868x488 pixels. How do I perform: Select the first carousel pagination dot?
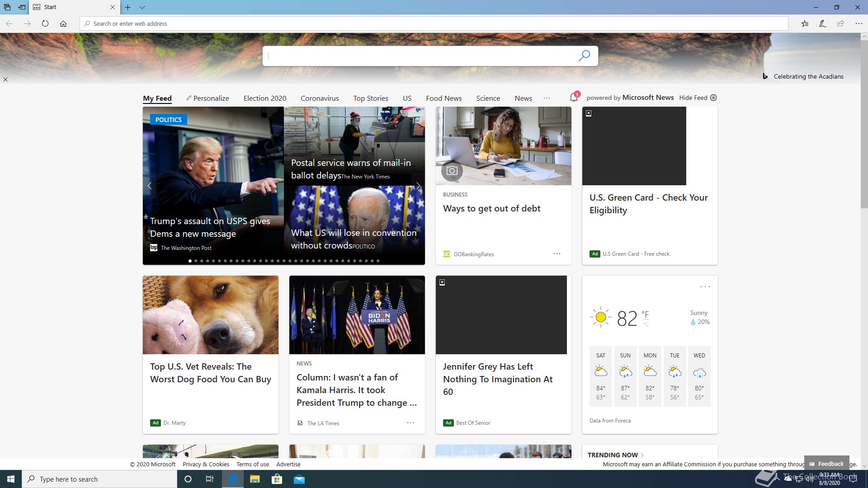[x=190, y=261]
